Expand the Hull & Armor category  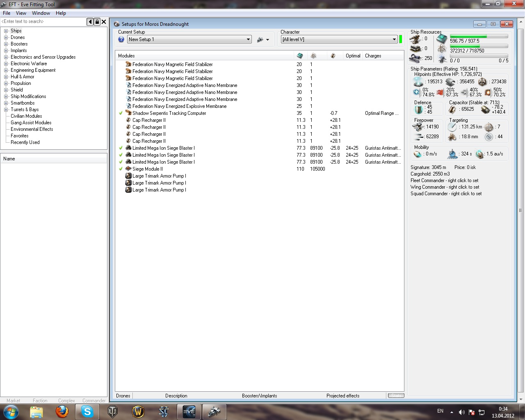coord(6,77)
